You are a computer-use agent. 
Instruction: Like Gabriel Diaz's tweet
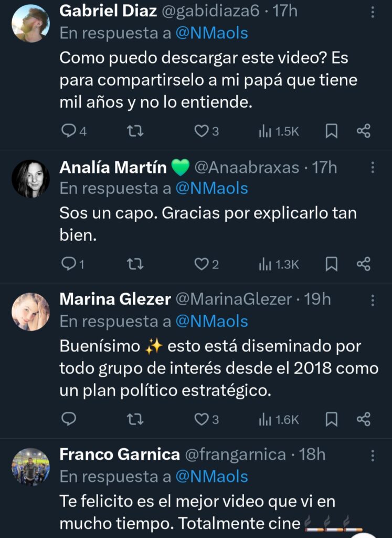[x=202, y=131]
